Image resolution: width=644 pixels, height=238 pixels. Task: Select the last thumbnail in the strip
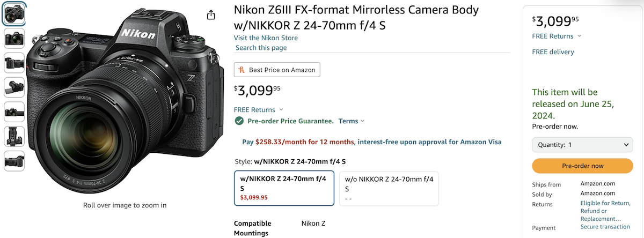tap(14, 161)
